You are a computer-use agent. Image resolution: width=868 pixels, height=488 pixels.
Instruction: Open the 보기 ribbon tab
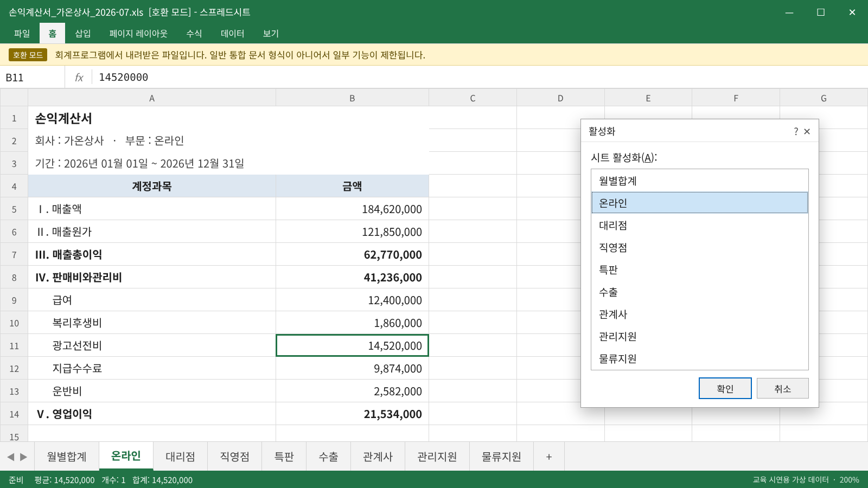[x=271, y=33]
